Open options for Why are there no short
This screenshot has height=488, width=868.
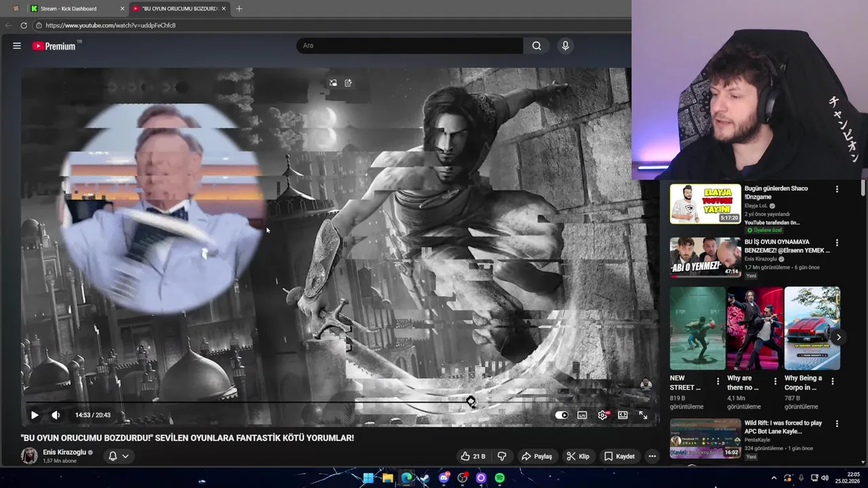click(775, 382)
